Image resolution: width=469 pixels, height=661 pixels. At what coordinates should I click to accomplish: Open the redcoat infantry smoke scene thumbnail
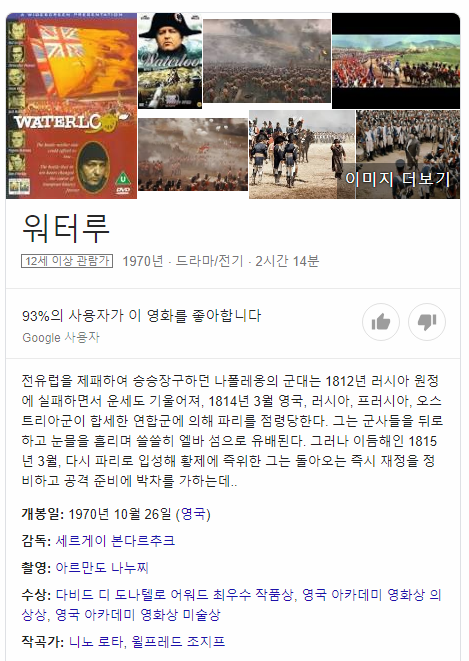[x=193, y=154]
